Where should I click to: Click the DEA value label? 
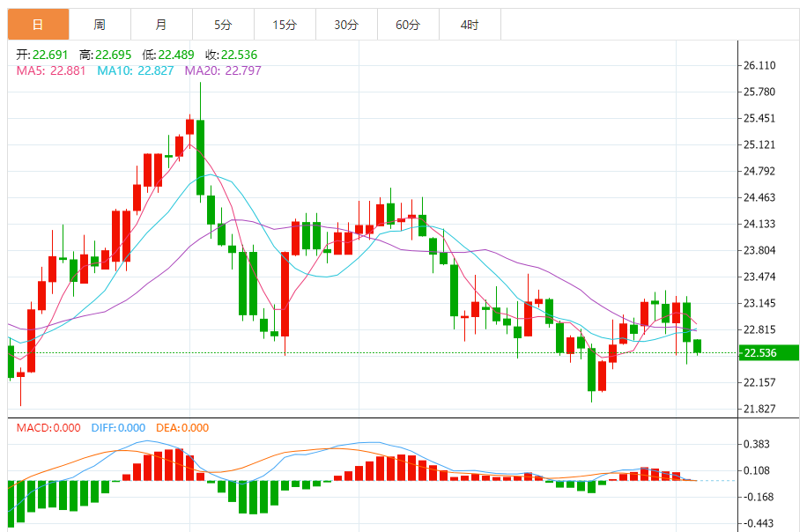pos(182,428)
